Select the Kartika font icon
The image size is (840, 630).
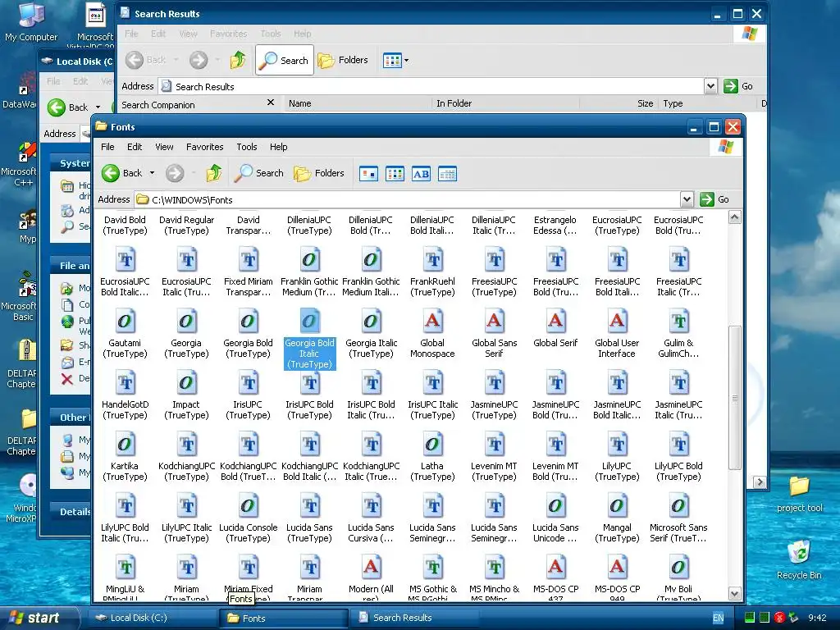125,445
